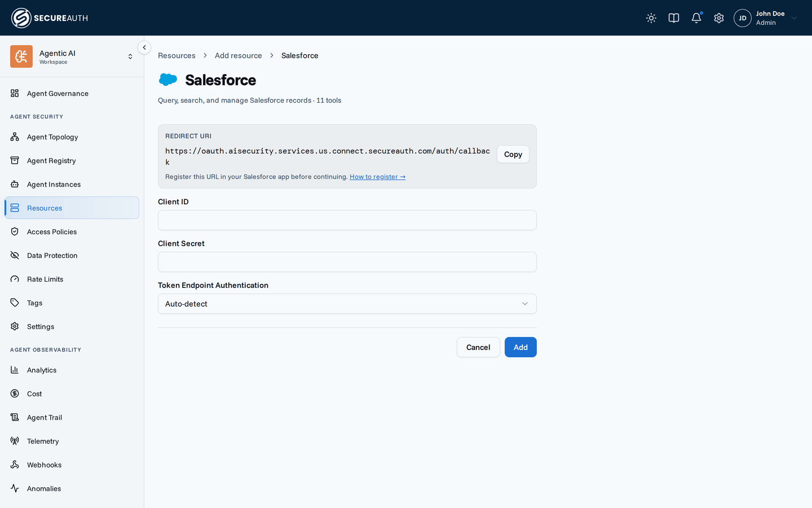The height and width of the screenshot is (508, 812).
Task: Click the Agent Registry icon
Action: 15,160
